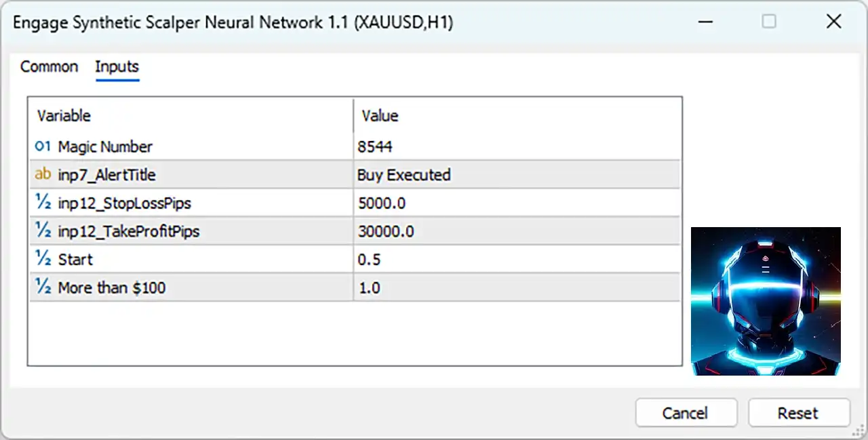Select the Start variable name
This screenshot has width=868, height=440.
75,260
